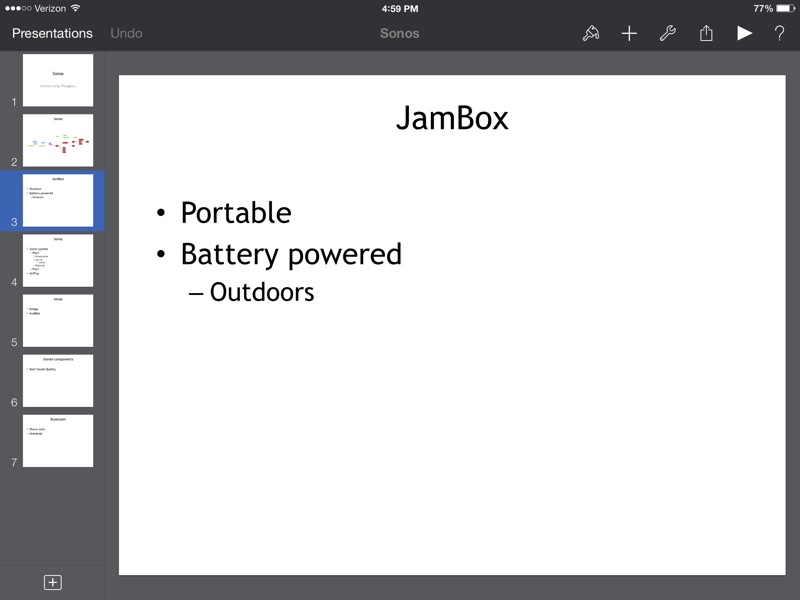Select slide 6 Stereo components thumbnail
800x600 pixels.
coord(58,380)
